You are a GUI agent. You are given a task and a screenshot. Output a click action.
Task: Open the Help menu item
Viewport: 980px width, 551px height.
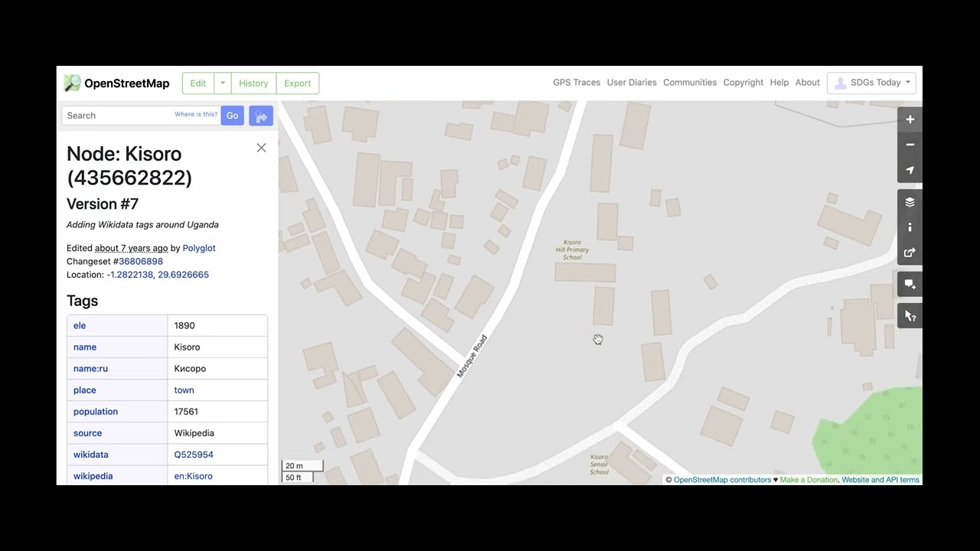(779, 83)
